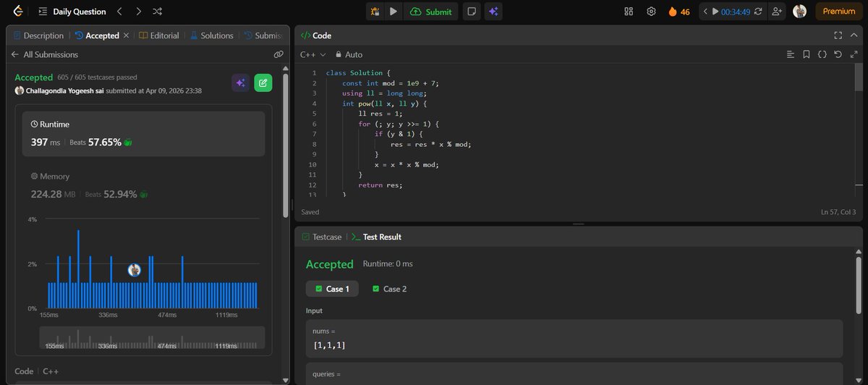Copy submission link icon
This screenshot has height=385, width=868.
tap(278, 54)
